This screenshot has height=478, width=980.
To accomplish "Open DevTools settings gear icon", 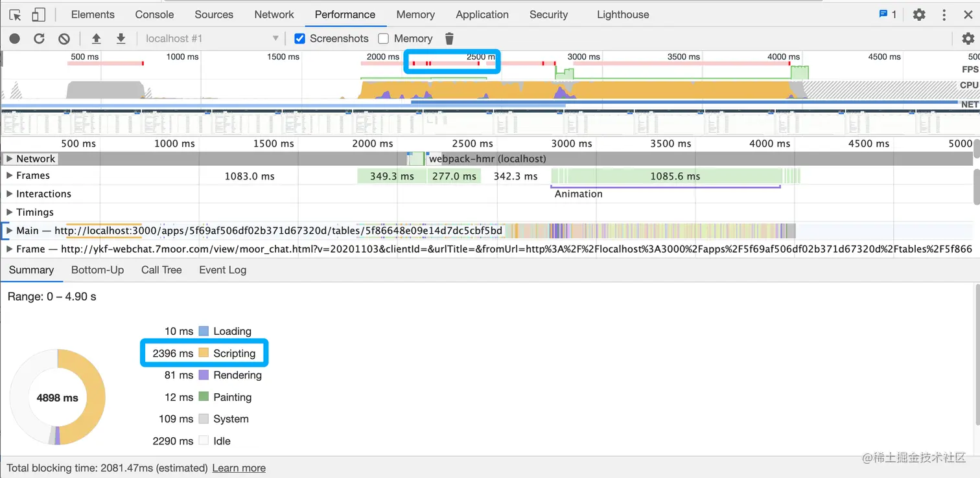I will coord(919,14).
